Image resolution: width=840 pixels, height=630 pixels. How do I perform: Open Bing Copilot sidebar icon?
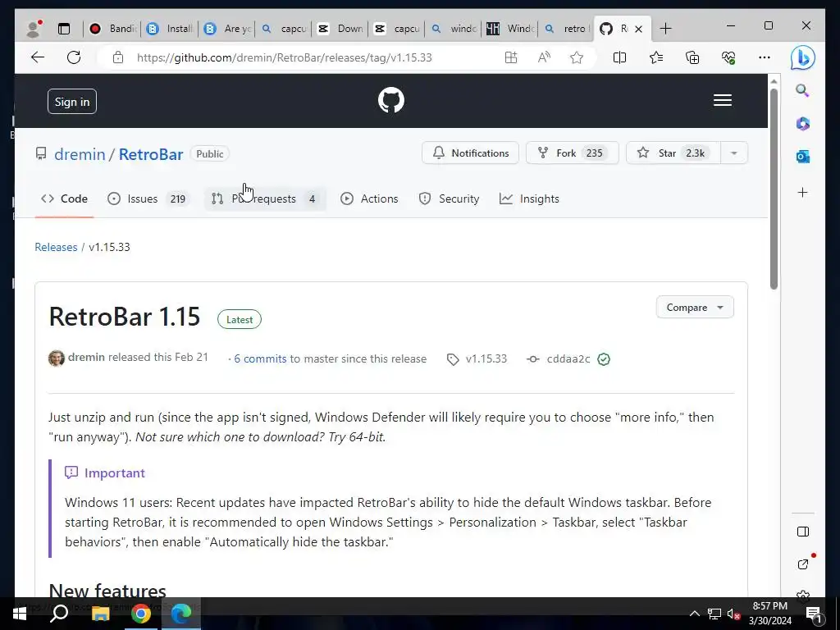(x=802, y=58)
